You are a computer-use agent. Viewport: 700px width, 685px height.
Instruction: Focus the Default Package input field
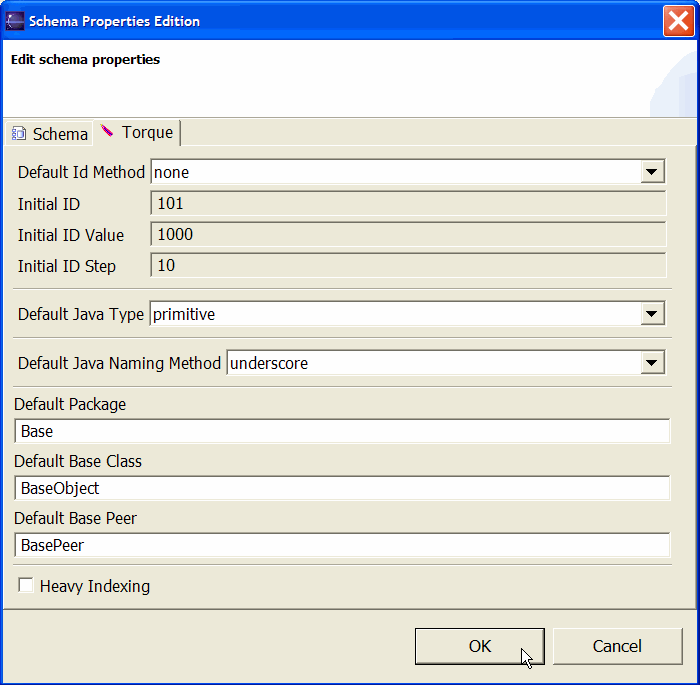342,431
